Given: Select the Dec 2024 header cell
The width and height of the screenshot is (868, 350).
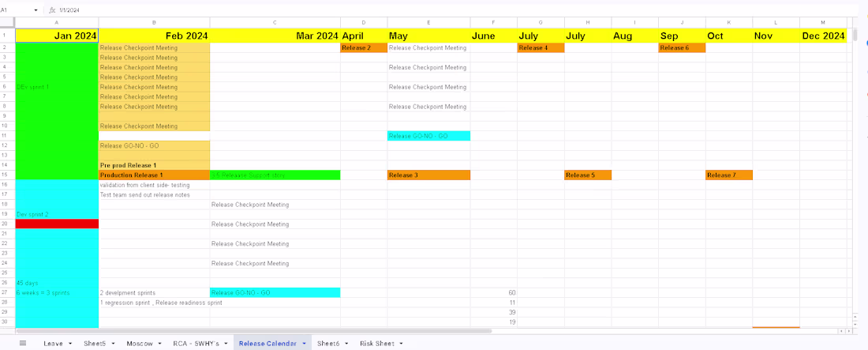Looking at the screenshot, I should tap(823, 36).
